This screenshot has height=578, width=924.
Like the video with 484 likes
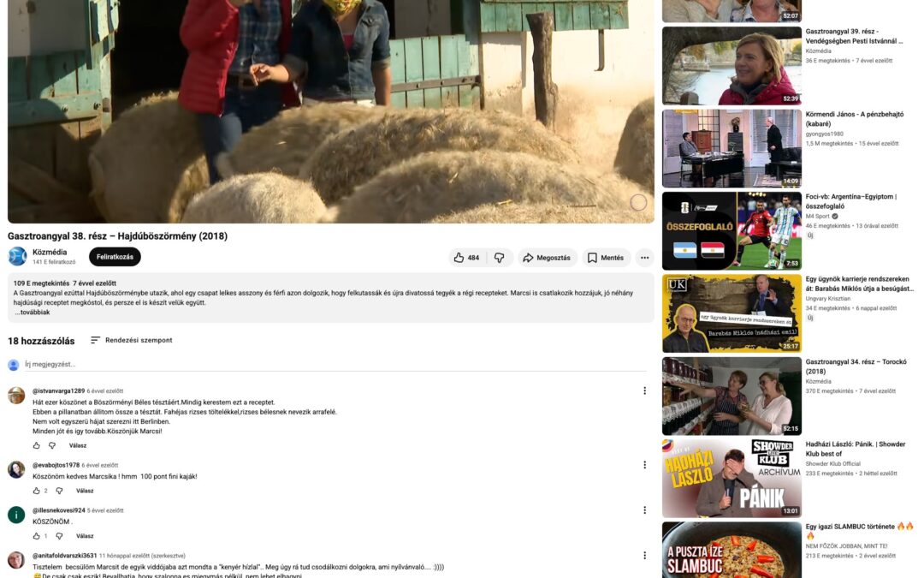click(466, 258)
